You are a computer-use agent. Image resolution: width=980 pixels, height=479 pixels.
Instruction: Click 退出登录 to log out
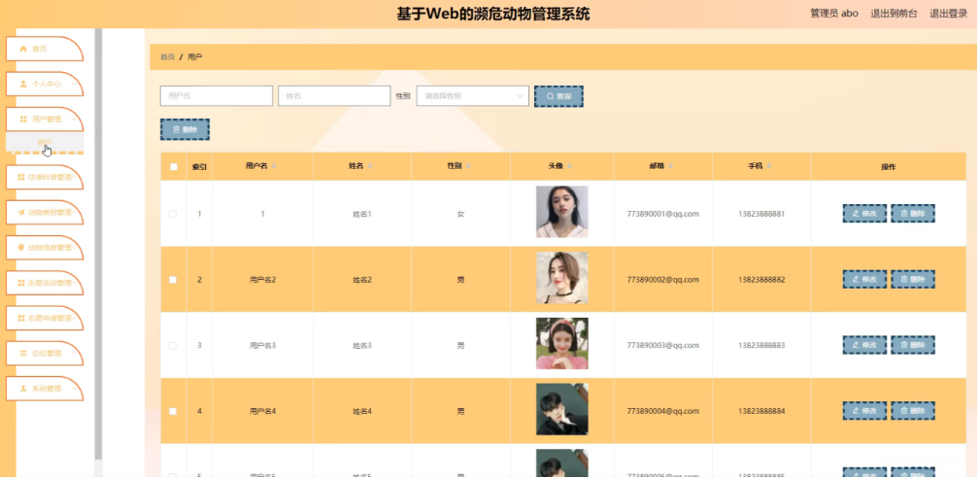[x=948, y=14]
